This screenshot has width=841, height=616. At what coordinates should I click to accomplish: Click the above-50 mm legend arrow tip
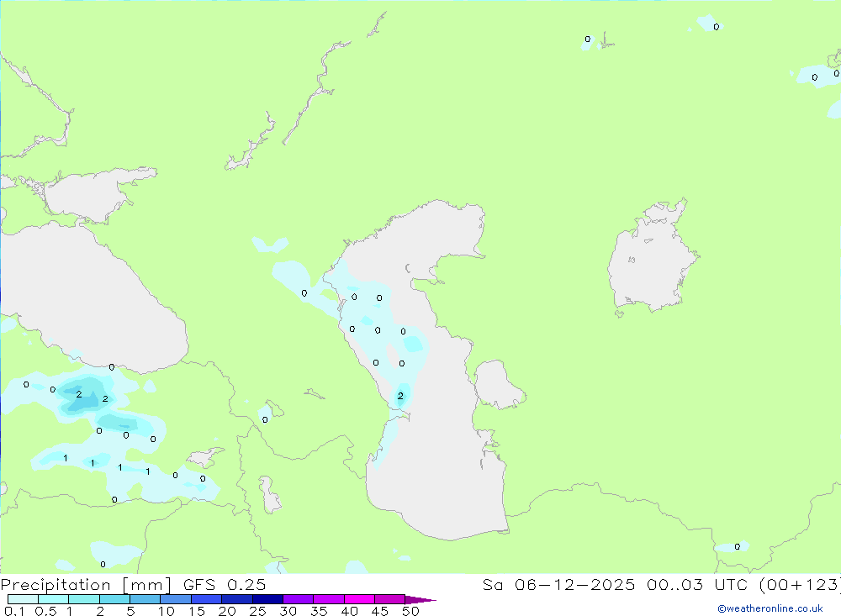420,600
